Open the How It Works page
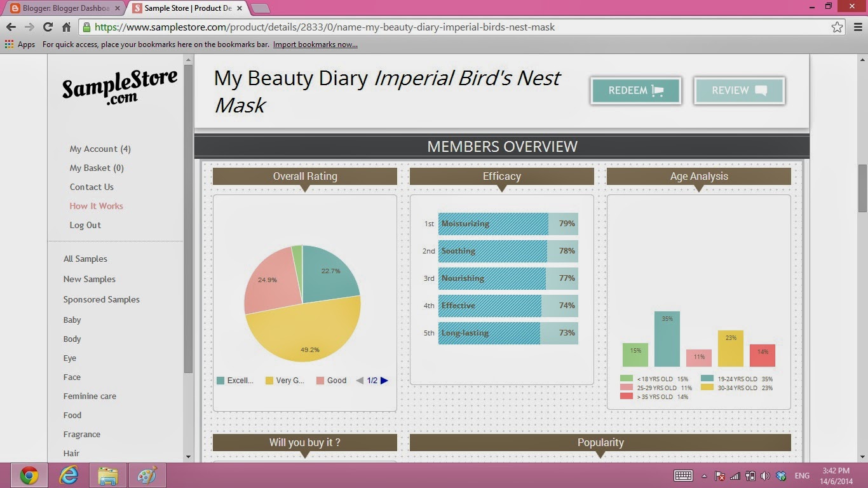Viewport: 868px width, 488px height. tap(97, 206)
